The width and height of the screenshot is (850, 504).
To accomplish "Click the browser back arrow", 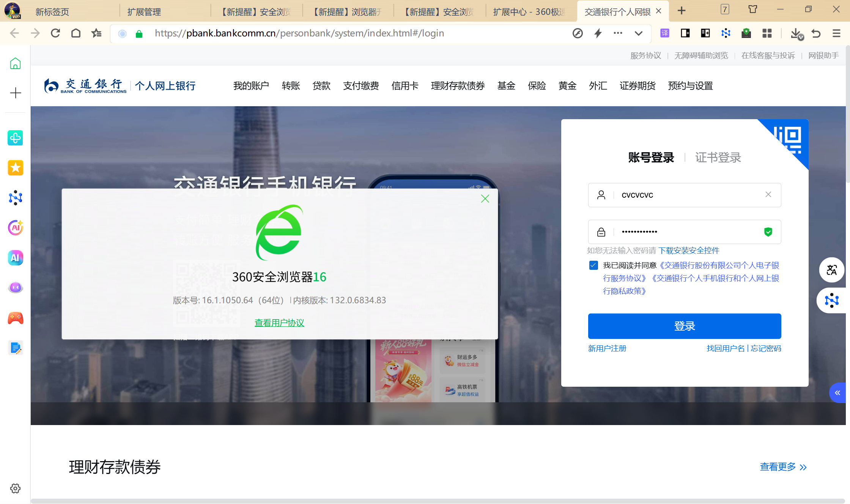I will coord(14,33).
